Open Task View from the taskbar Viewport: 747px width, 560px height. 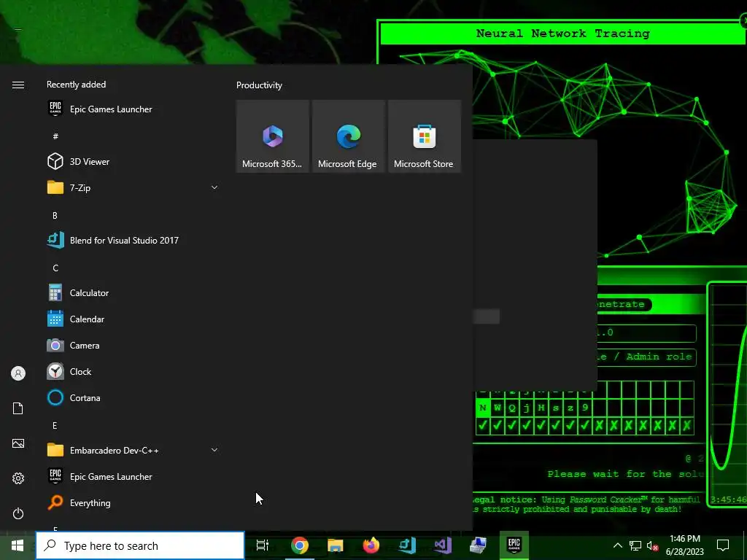(263, 545)
